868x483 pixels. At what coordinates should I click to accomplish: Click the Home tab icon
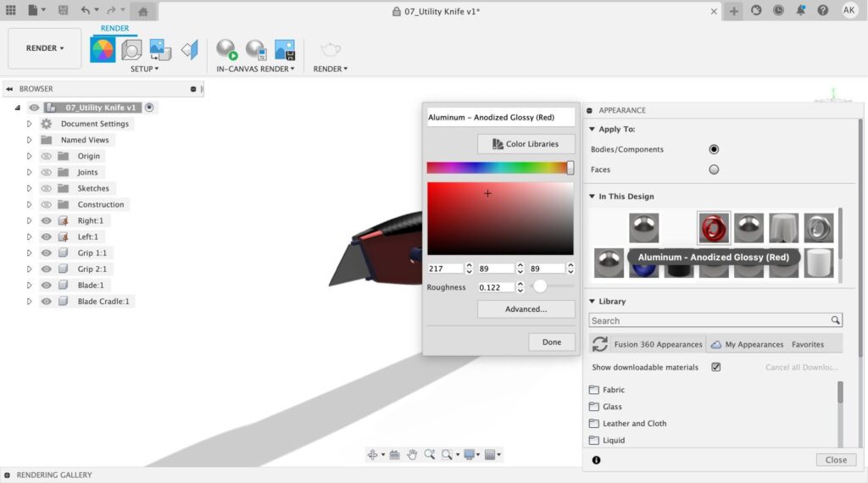[x=143, y=11]
